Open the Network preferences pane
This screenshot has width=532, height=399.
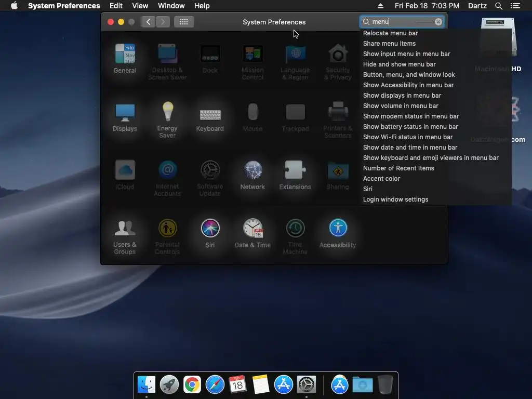(252, 175)
